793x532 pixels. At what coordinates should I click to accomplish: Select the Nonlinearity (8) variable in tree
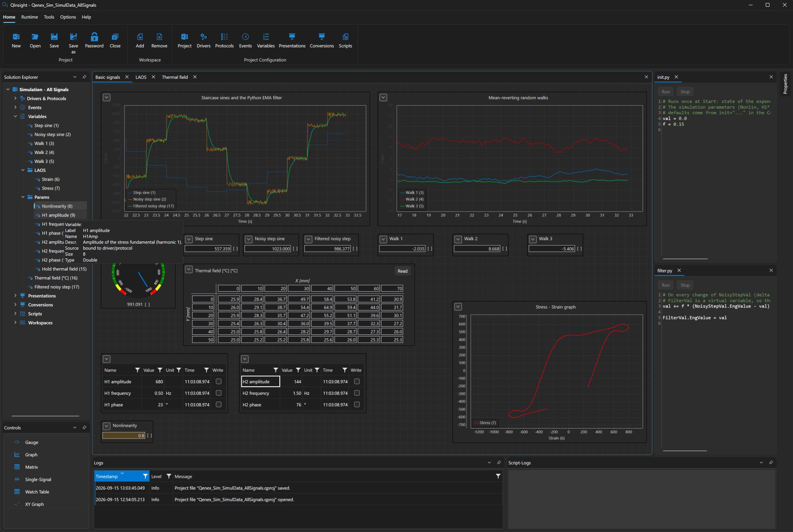(57, 206)
